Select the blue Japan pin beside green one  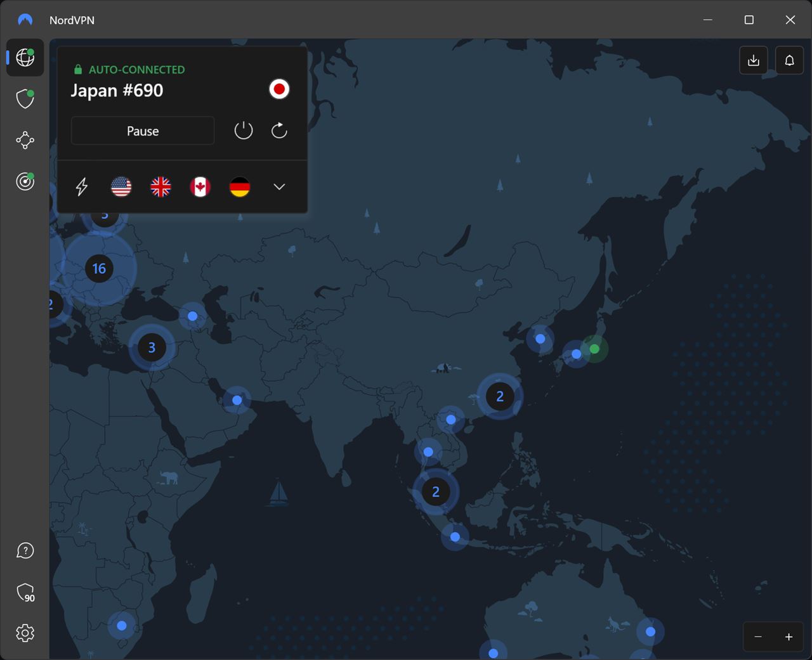576,354
